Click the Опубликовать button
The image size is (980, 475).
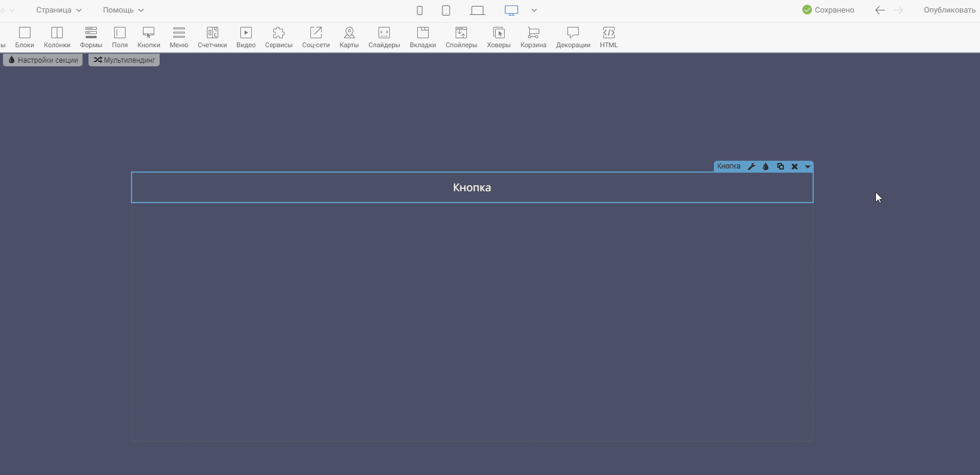949,10
